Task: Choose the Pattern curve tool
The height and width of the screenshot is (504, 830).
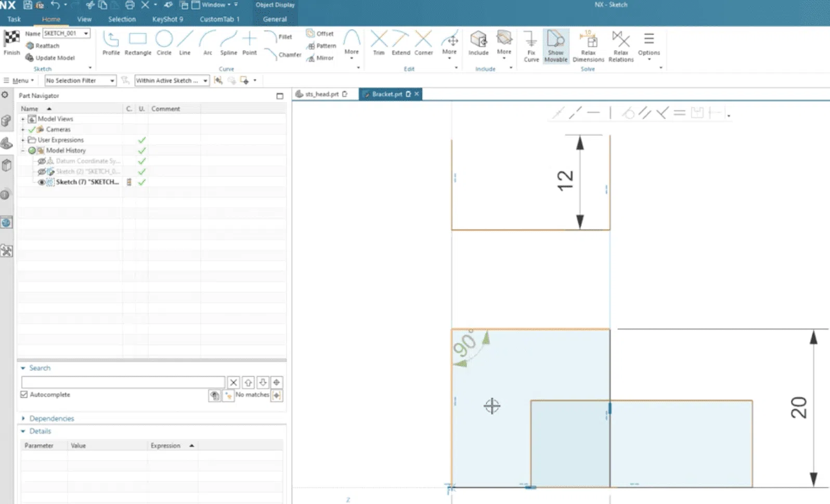Action: pos(321,46)
